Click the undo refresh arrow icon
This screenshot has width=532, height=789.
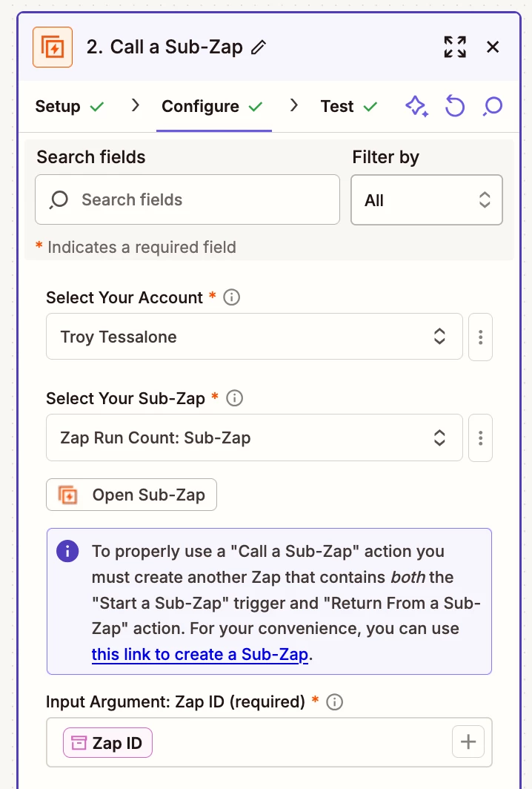pos(454,107)
